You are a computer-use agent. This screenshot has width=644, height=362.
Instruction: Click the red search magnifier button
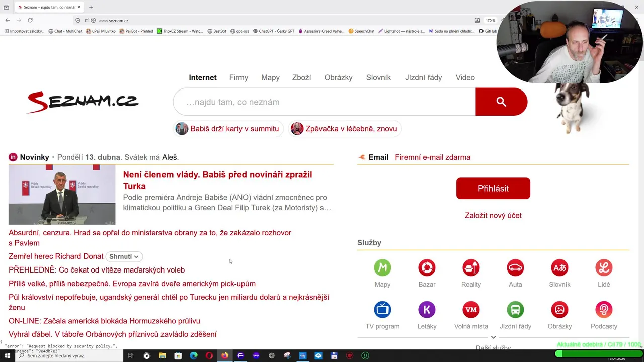click(501, 102)
